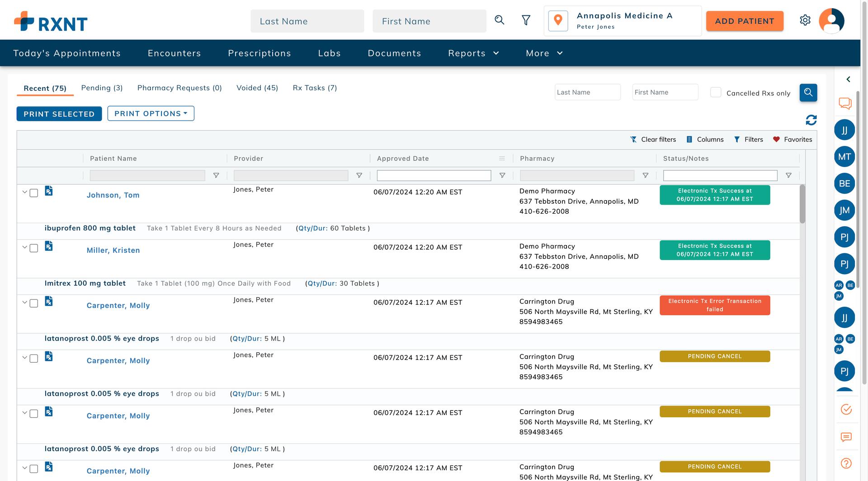Viewport: 868px width, 481px height.
Task: Open the Voided (45) tab
Action: tap(257, 88)
